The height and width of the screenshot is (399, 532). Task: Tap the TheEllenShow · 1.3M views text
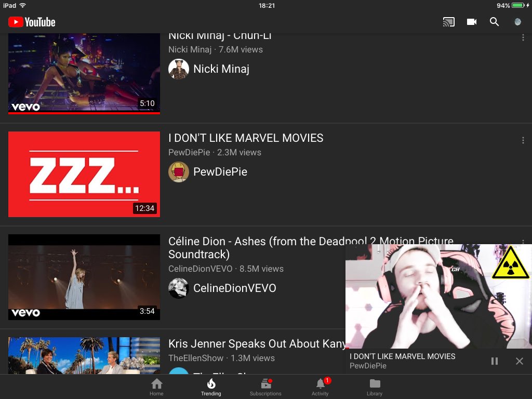221,358
